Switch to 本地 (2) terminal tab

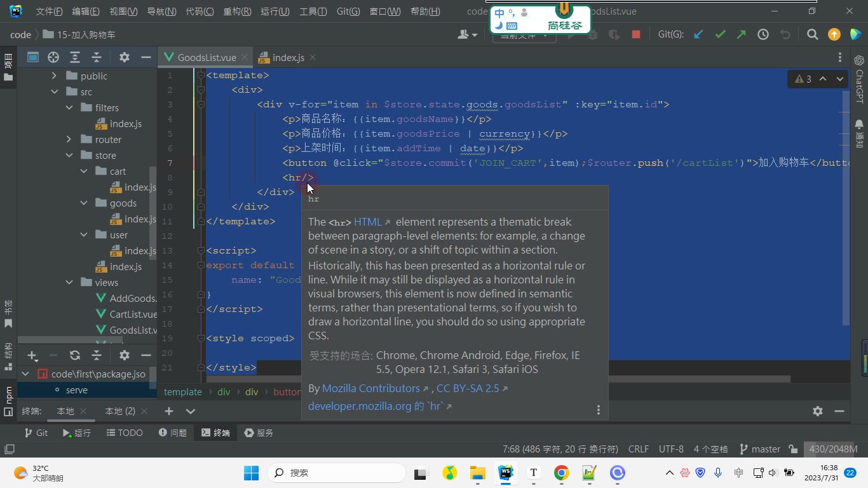click(x=120, y=411)
